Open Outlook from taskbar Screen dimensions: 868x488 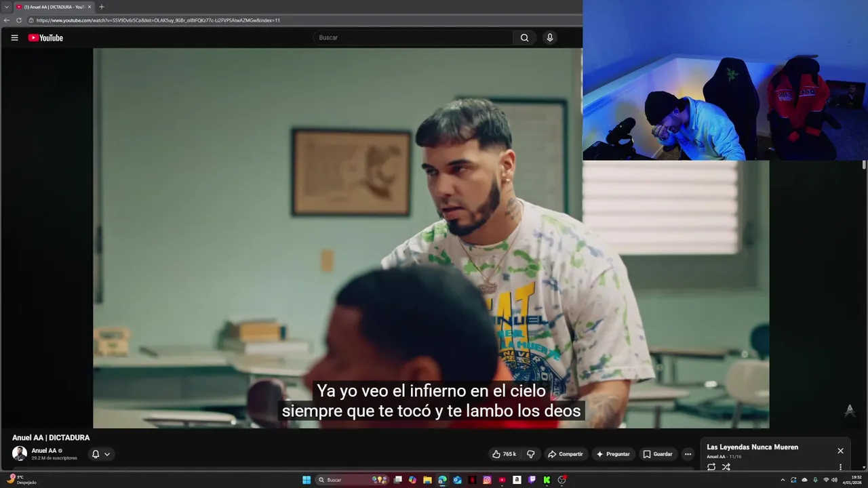(x=457, y=480)
